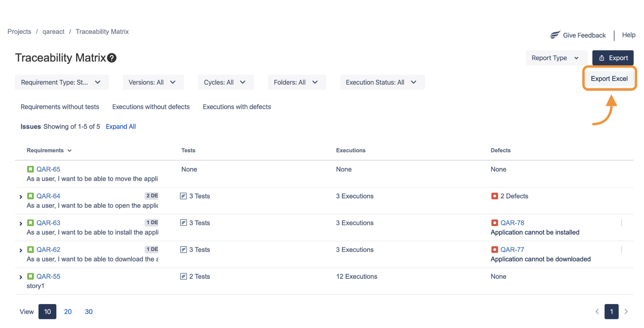The width and height of the screenshot is (644, 328).
Task: Click the Expand All link
Action: click(121, 127)
